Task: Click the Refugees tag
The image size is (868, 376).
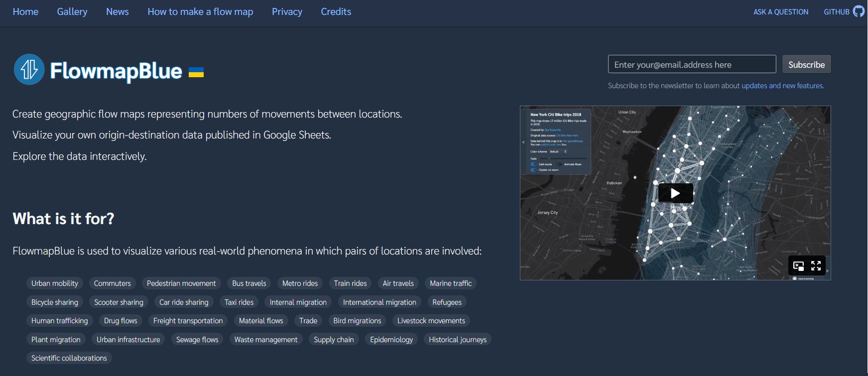Action: pos(447,302)
